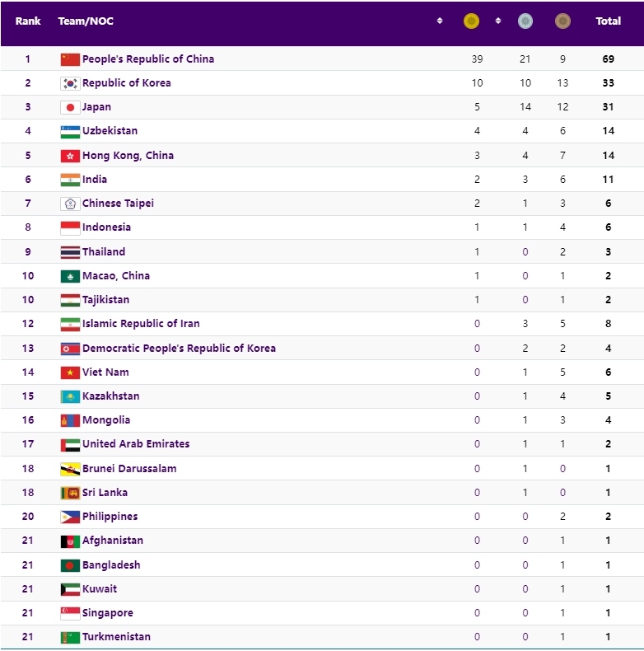Screen dimensions: 644x651
Task: Sort by the arrow left of gold medal
Action: [440, 21]
